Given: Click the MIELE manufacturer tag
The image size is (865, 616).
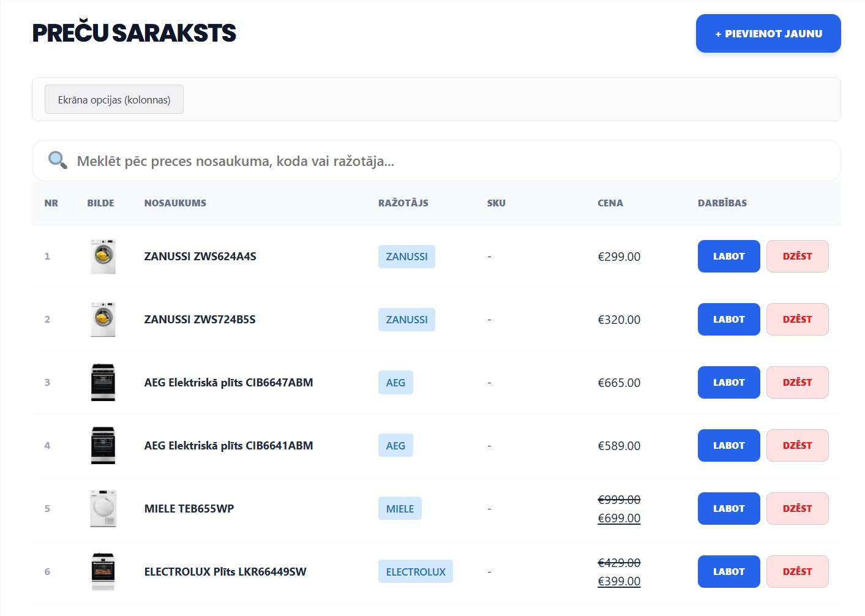Looking at the screenshot, I should tap(400, 508).
